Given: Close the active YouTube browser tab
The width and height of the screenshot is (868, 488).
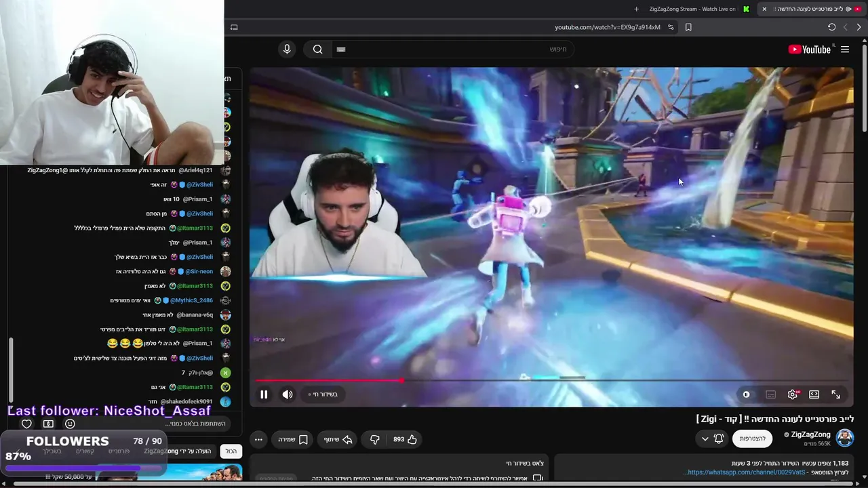Looking at the screenshot, I should pyautogui.click(x=764, y=9).
